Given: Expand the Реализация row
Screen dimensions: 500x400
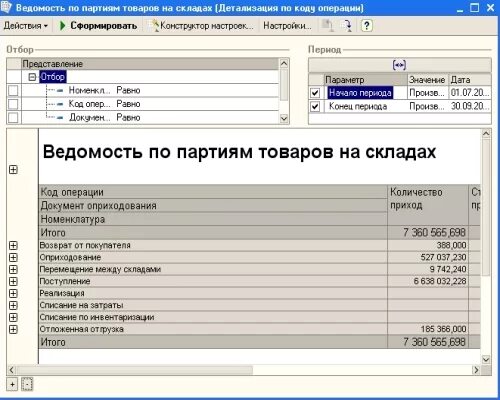Looking at the screenshot, I should click(13, 294).
